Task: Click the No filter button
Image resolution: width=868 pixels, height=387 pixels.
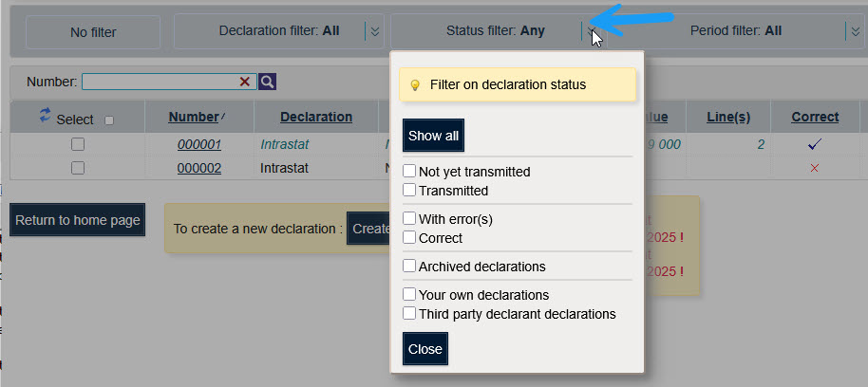Action: coord(93,32)
